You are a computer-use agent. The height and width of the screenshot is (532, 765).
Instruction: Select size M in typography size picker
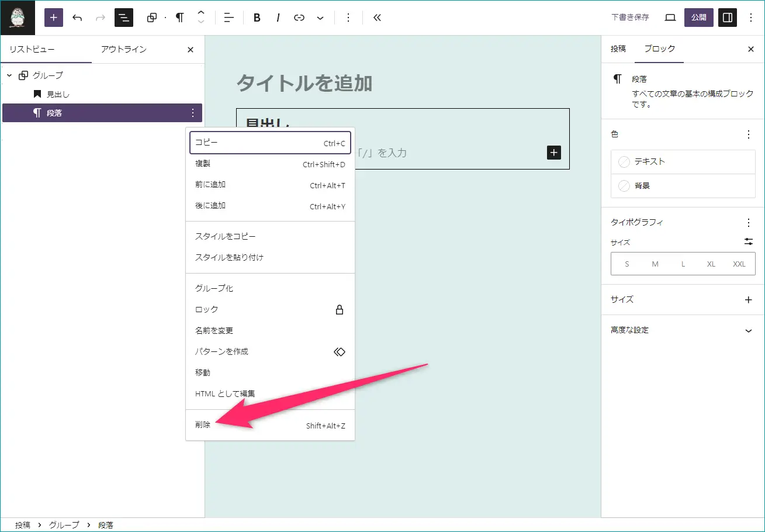click(655, 264)
